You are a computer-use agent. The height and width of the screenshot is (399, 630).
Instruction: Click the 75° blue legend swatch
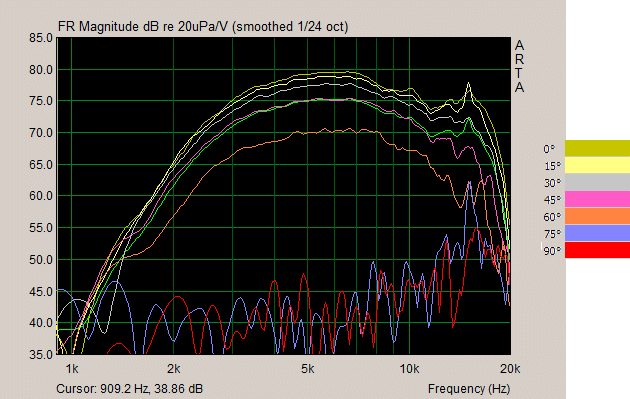pyautogui.click(x=597, y=233)
